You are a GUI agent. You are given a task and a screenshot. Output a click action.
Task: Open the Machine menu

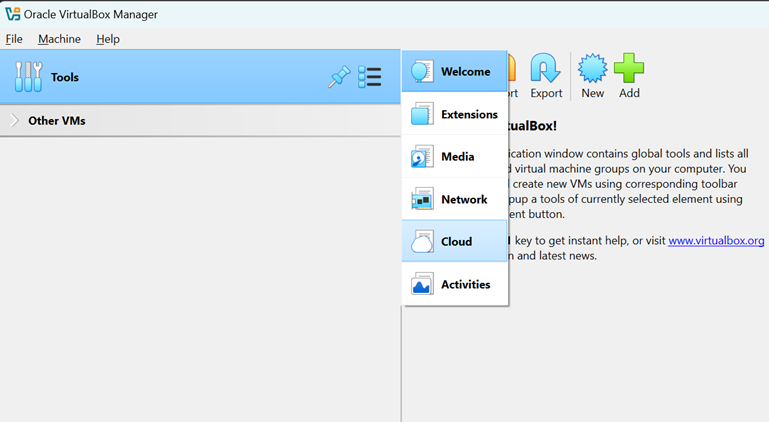pyautogui.click(x=59, y=39)
